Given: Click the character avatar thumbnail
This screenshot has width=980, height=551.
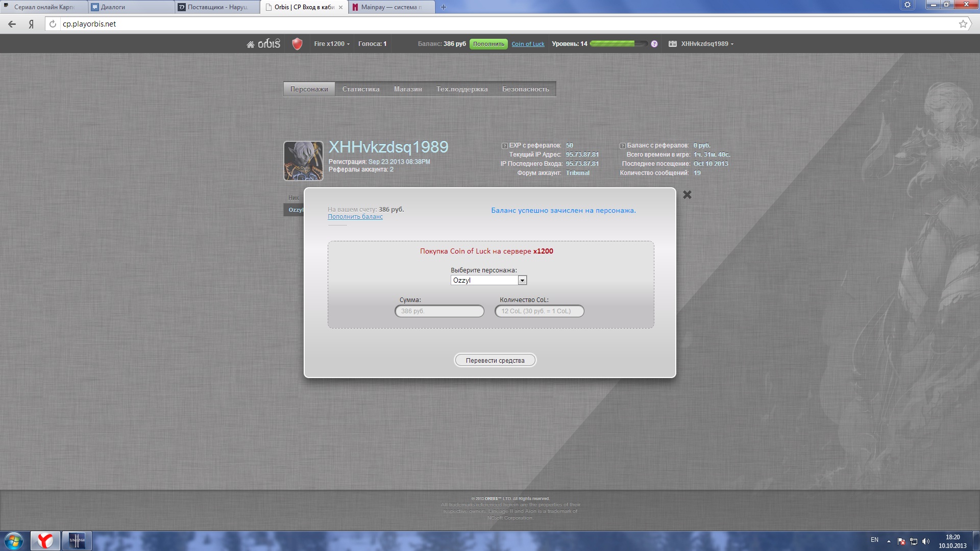Looking at the screenshot, I should coord(303,161).
